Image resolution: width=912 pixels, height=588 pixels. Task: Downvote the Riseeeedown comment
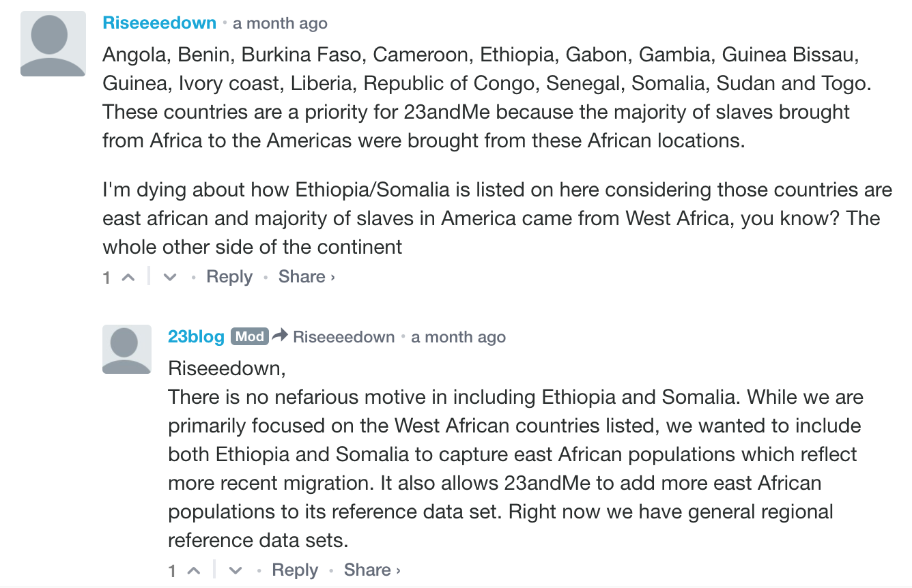click(x=171, y=278)
